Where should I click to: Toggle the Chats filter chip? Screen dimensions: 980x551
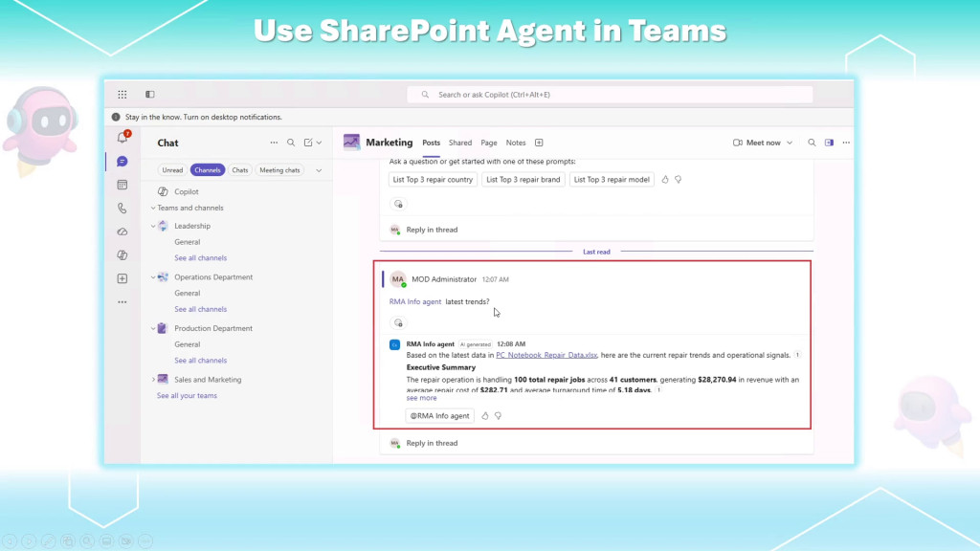(x=240, y=170)
